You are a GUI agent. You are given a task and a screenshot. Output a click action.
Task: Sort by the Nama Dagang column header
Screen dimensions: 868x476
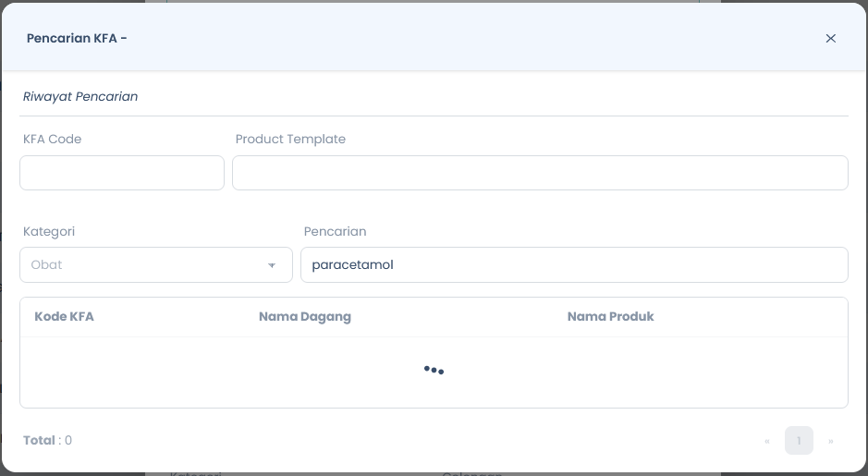pos(305,317)
